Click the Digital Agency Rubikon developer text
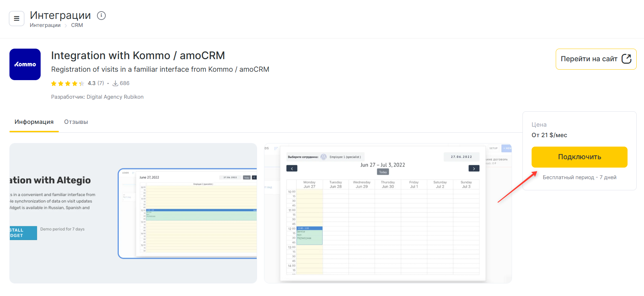The width and height of the screenshot is (644, 296). coord(115,97)
